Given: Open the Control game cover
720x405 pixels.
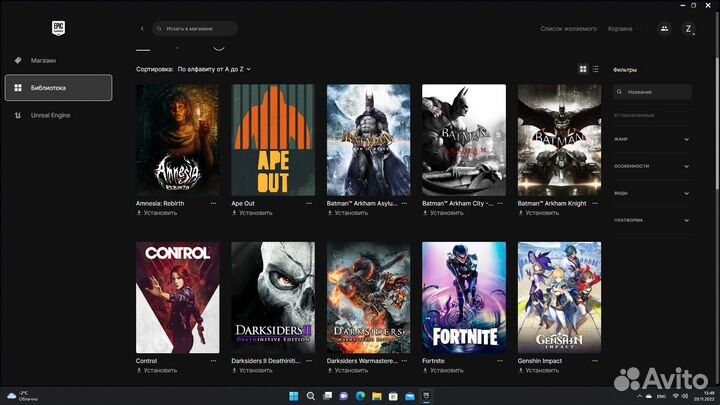Looking at the screenshot, I should tap(177, 298).
